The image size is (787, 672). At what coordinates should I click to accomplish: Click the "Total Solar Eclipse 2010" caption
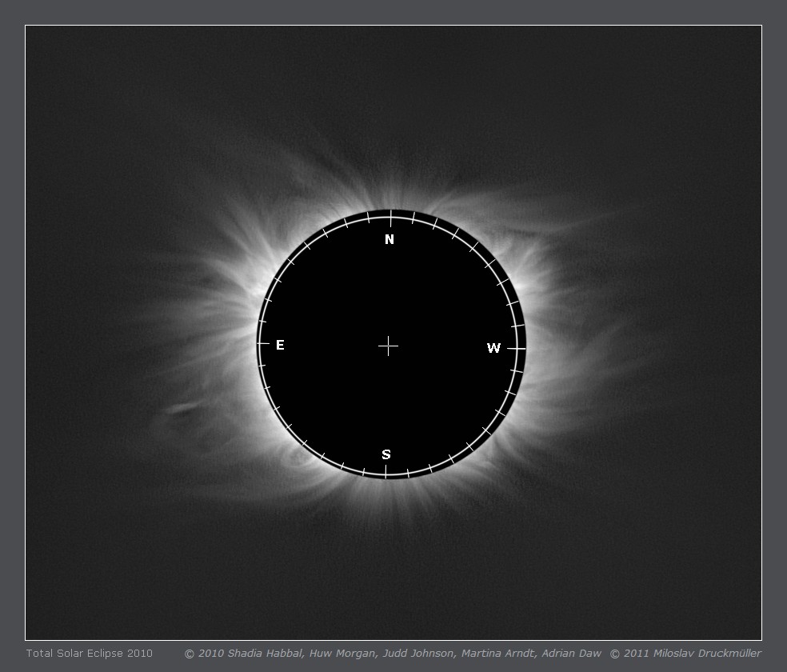coord(89,654)
